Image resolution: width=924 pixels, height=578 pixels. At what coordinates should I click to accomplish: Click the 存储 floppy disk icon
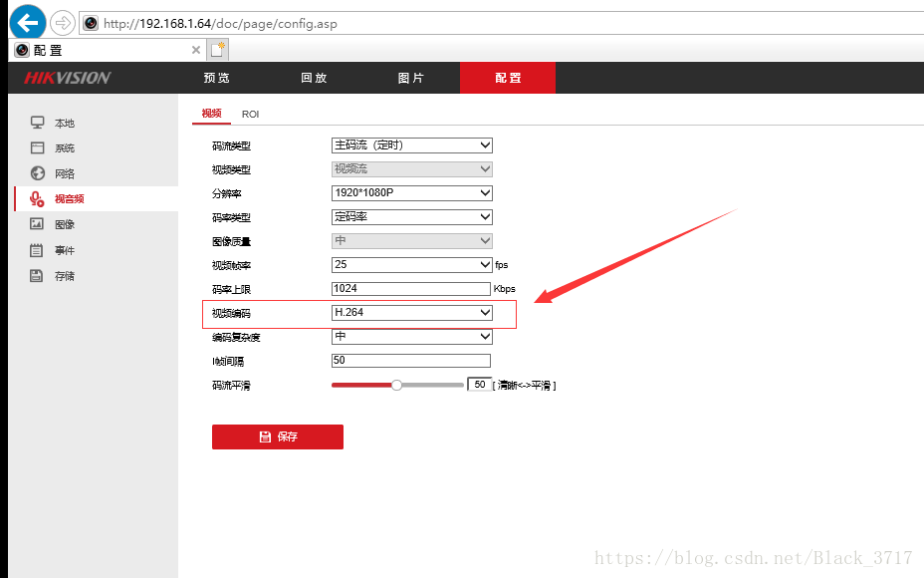(37, 275)
